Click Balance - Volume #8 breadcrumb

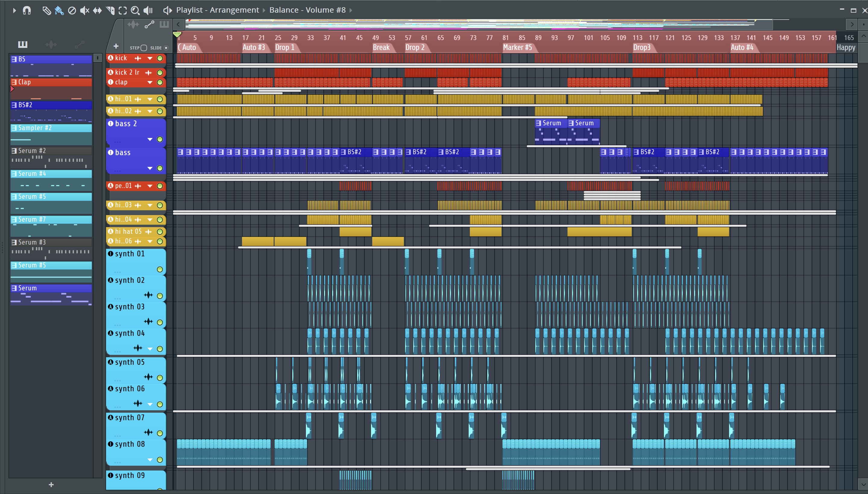(x=307, y=10)
